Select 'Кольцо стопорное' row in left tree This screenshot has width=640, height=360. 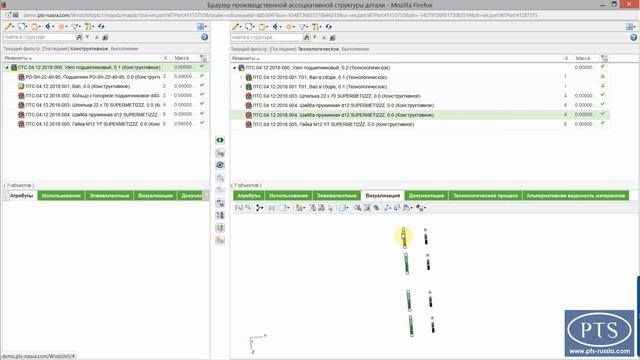point(105,96)
